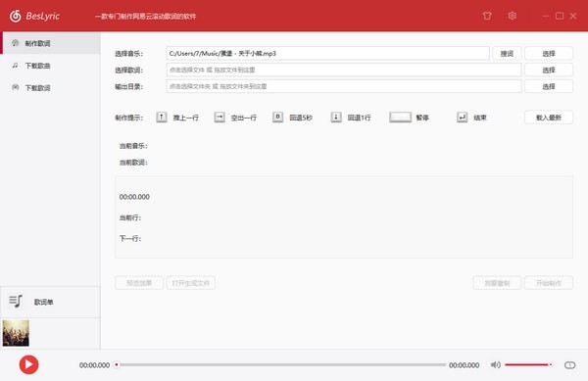
Task: Click the 搜词 button
Action: click(507, 54)
